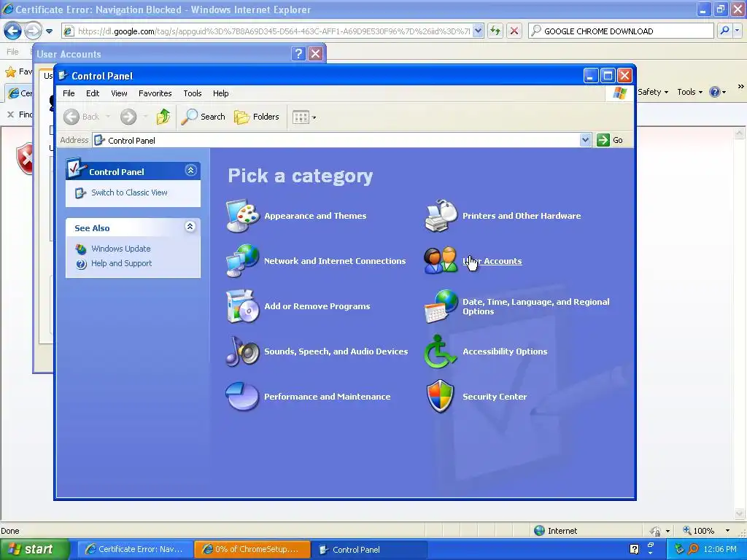Open the Edit menu in Control Panel
This screenshot has width=747, height=560.
pos(93,93)
